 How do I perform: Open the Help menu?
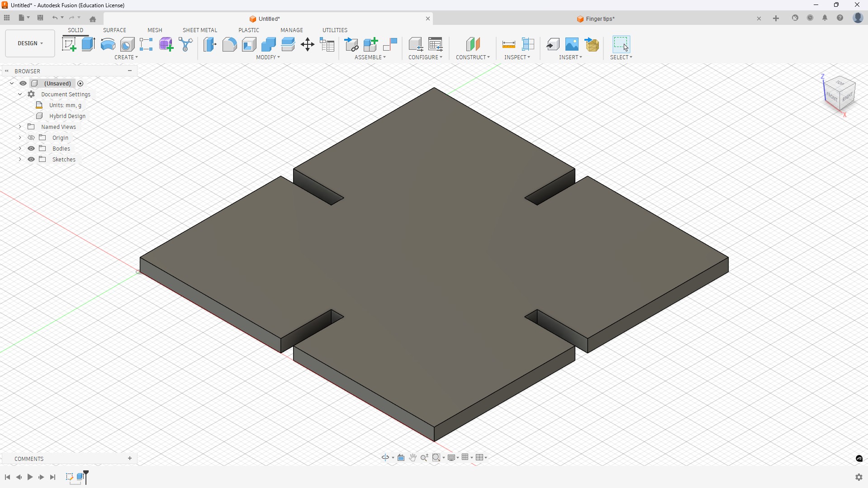[840, 18]
